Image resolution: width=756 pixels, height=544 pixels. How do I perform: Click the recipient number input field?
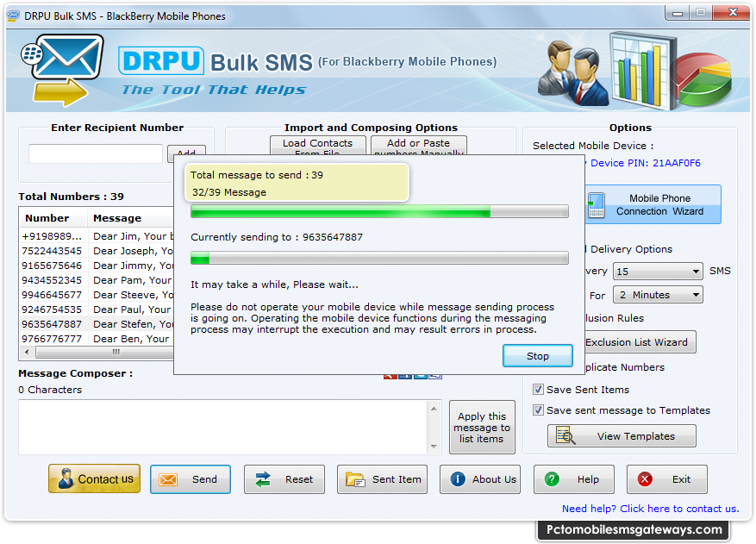96,153
